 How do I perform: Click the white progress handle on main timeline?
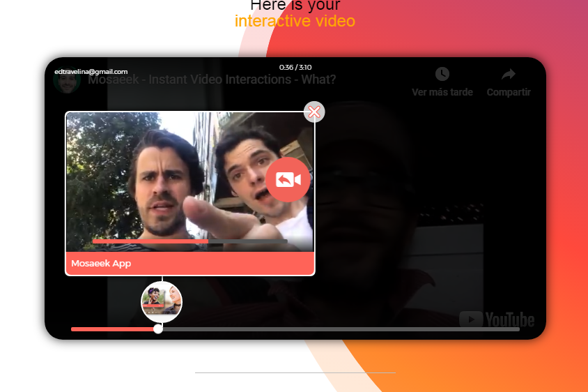click(158, 329)
